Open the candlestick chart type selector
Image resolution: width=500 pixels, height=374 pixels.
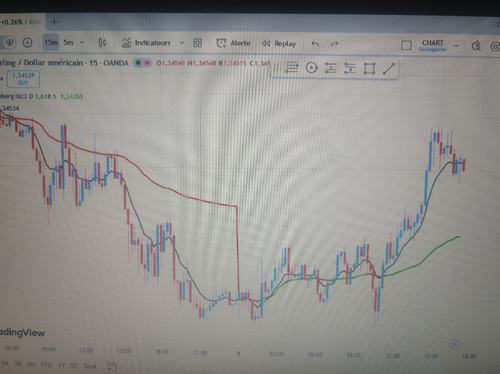pyautogui.click(x=102, y=43)
